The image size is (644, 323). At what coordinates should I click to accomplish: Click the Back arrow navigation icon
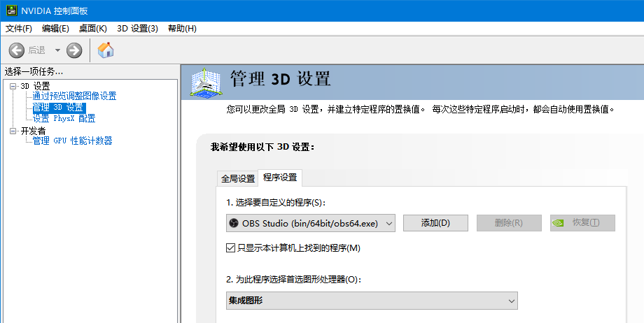(x=17, y=50)
